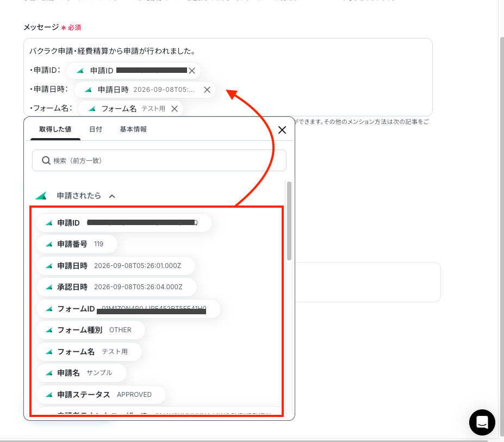This screenshot has width=504, height=442.
Task: Switch to the 日付 tab
Action: point(96,129)
